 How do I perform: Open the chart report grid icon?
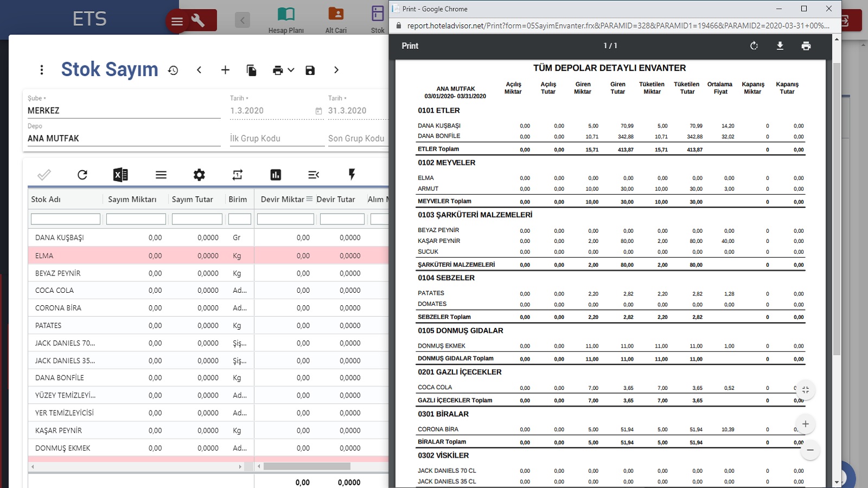[x=276, y=175]
